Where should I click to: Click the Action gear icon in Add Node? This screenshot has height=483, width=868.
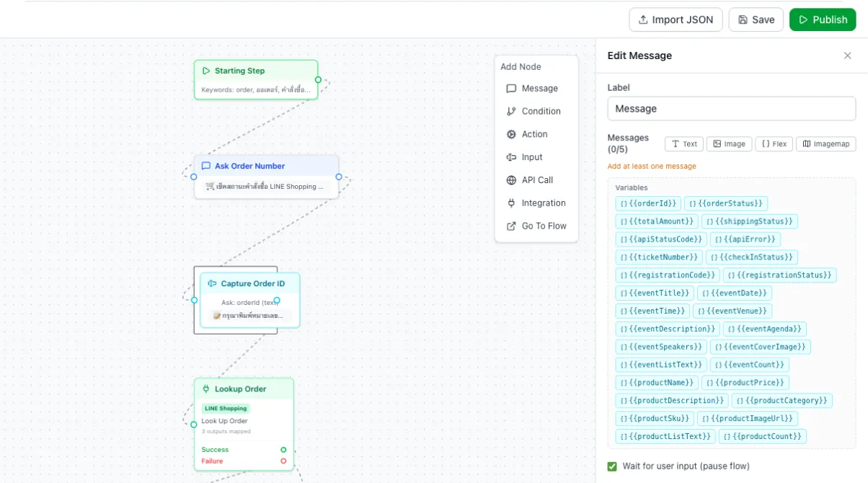click(x=511, y=134)
